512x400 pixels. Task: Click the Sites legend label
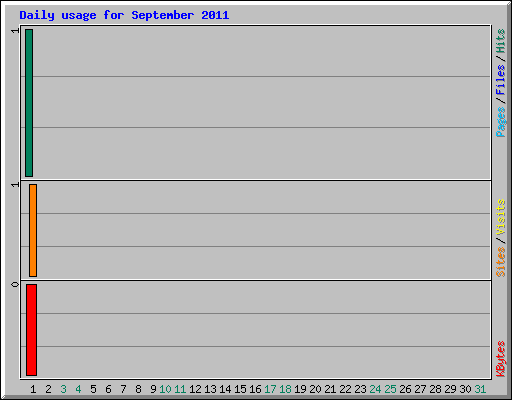[x=500, y=262]
